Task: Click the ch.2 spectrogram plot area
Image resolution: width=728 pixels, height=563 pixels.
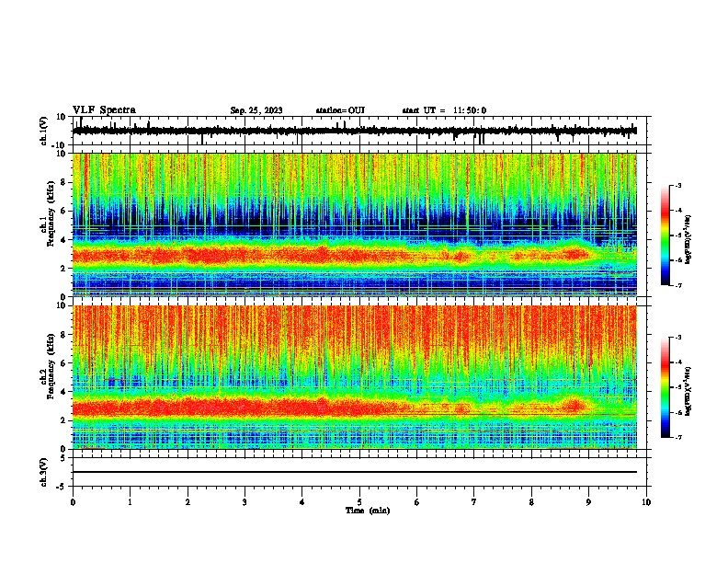Action: click(x=354, y=377)
